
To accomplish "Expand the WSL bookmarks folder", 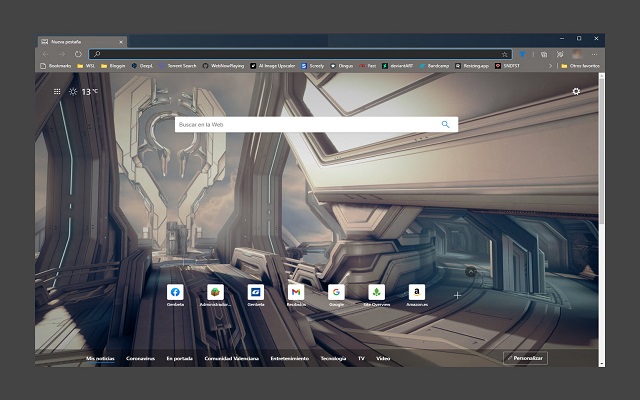I will point(86,66).
